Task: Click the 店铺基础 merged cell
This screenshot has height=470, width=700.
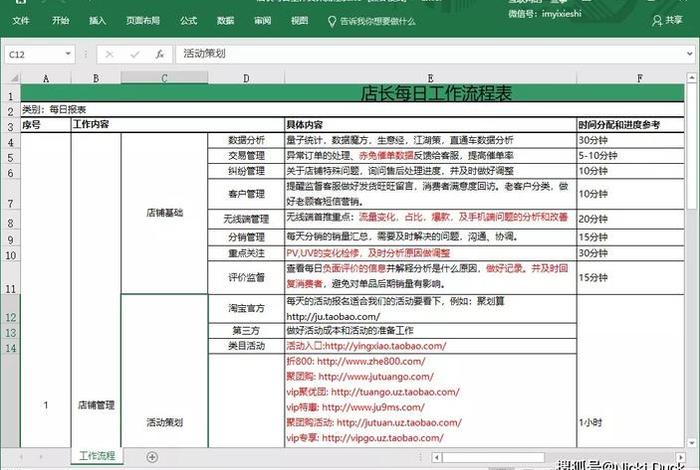Action: pos(164,213)
